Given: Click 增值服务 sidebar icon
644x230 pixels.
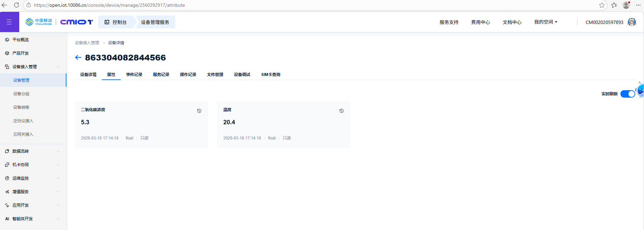Looking at the screenshot, I should coord(7,191).
